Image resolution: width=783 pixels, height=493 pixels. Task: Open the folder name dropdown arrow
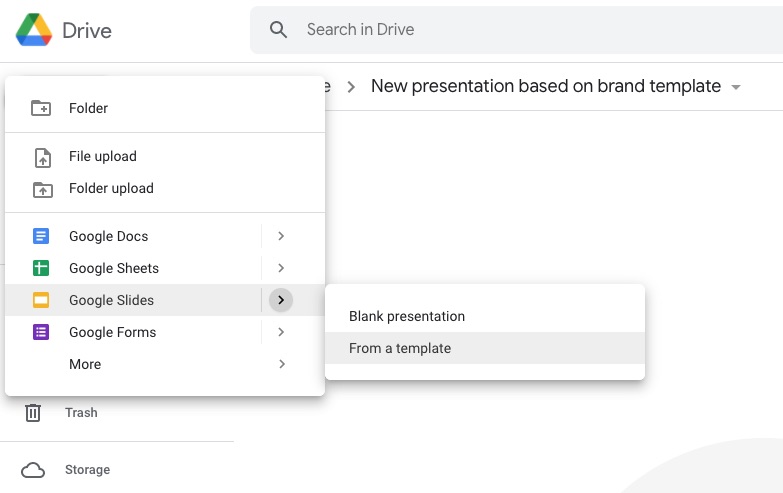[x=736, y=87]
